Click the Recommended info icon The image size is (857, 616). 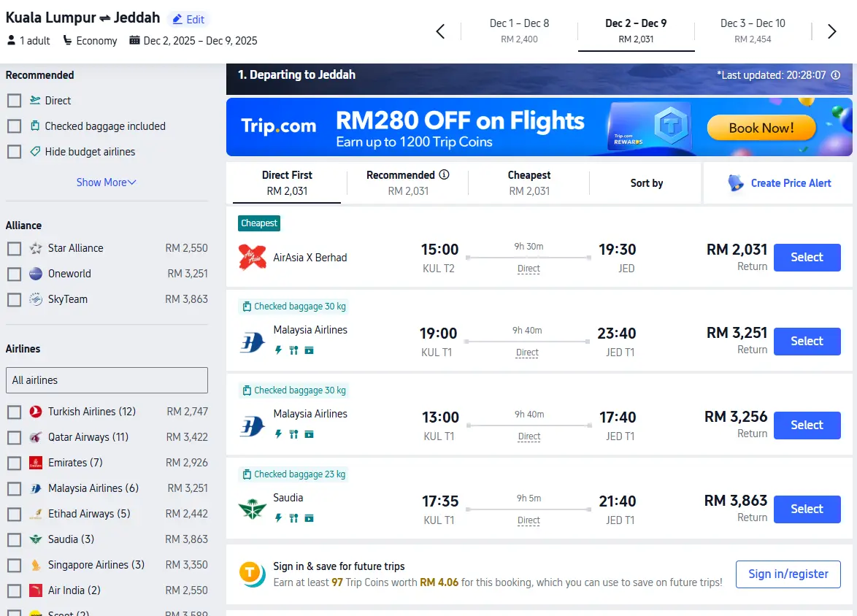[x=444, y=175]
